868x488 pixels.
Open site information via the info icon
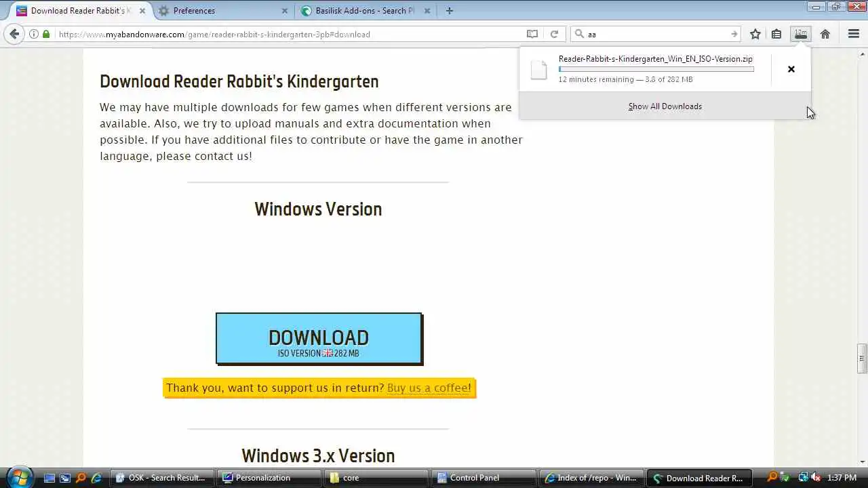point(34,34)
